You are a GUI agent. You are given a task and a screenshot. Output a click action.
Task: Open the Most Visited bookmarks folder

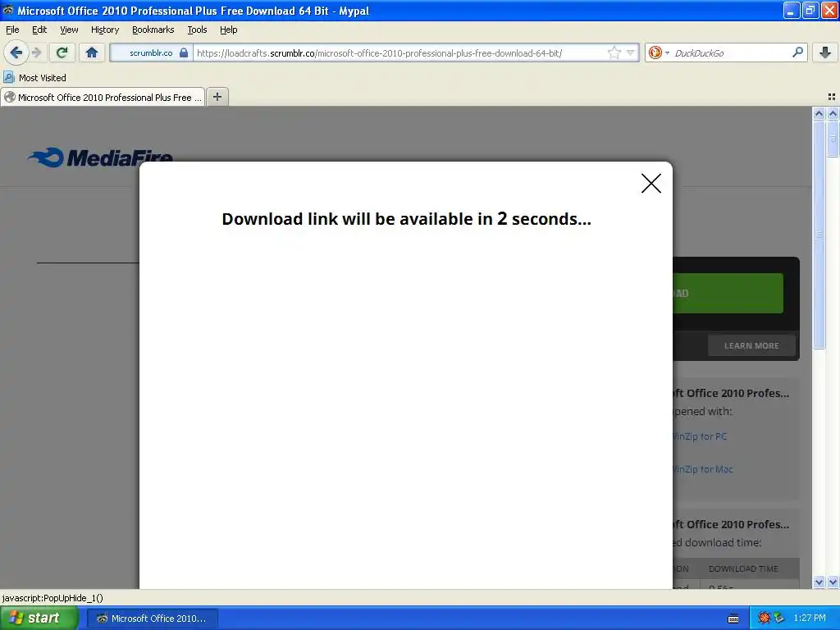(34, 78)
